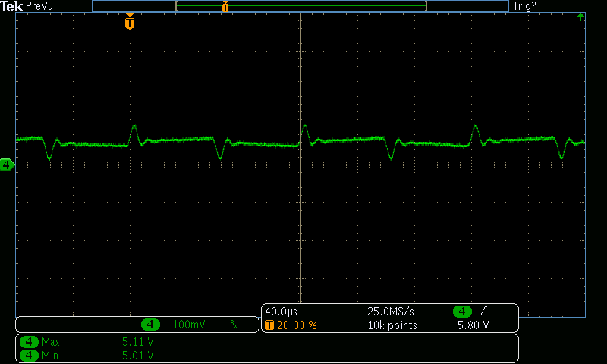Screen dimensions: 607x364
Task: Click the 20.00 % trigger position readout
Action: click(297, 325)
